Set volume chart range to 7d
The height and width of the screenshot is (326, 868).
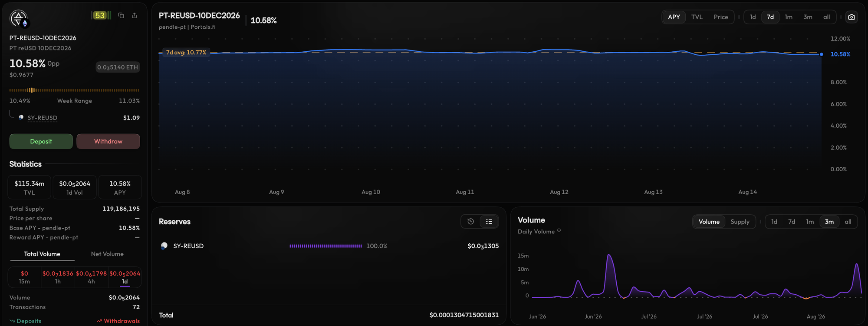[792, 222]
